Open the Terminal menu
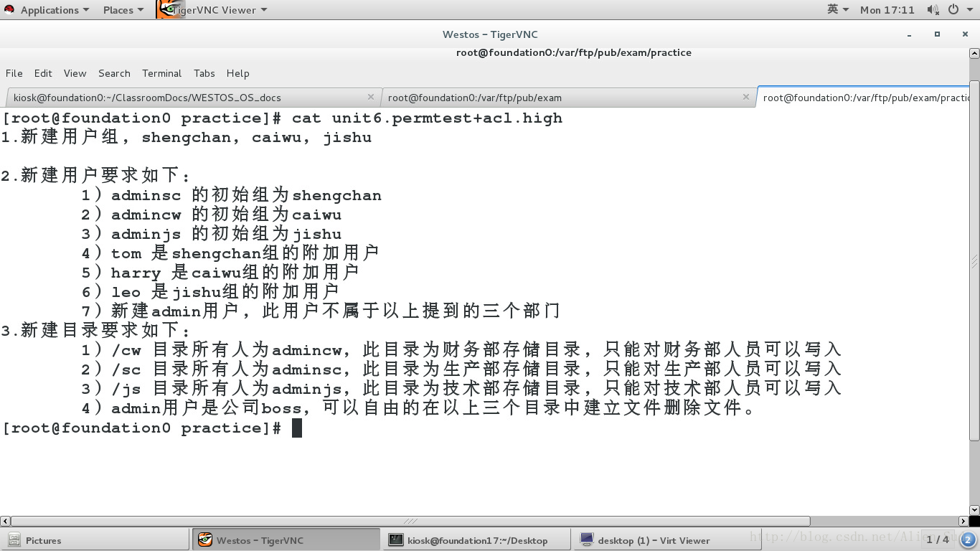The height and width of the screenshot is (551, 980). (x=161, y=73)
